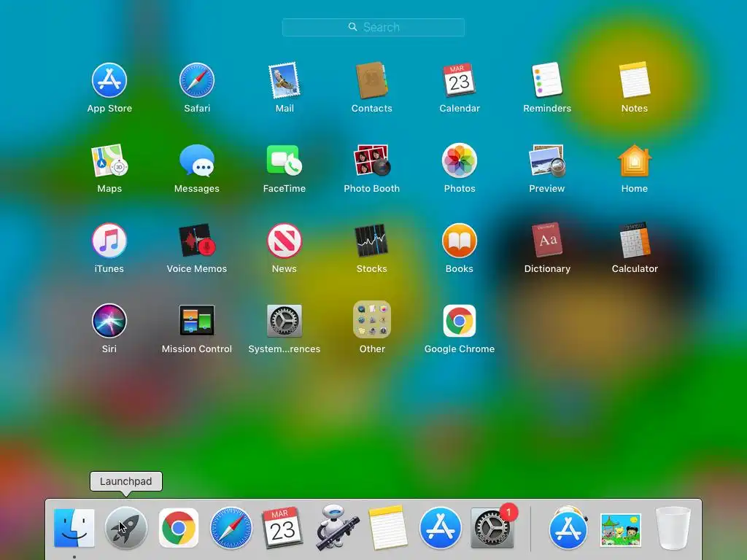Launch Calculator
Image resolution: width=747 pixels, height=560 pixels.
pos(635,241)
